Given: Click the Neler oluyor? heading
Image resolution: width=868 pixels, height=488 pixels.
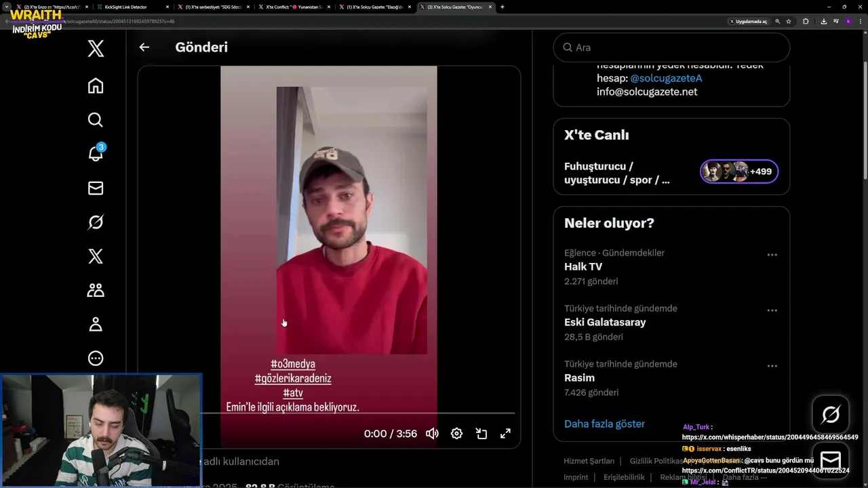Looking at the screenshot, I should pyautogui.click(x=609, y=223).
